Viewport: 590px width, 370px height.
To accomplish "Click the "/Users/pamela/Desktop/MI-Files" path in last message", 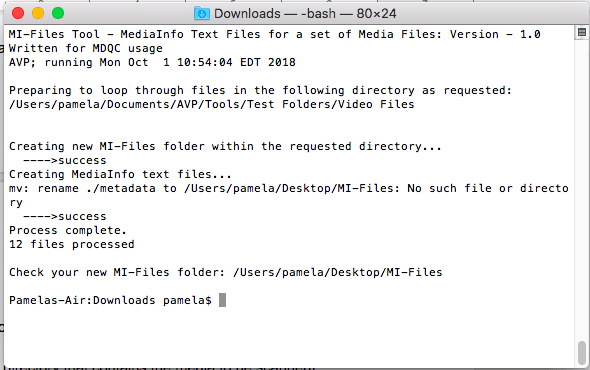I will (338, 272).
